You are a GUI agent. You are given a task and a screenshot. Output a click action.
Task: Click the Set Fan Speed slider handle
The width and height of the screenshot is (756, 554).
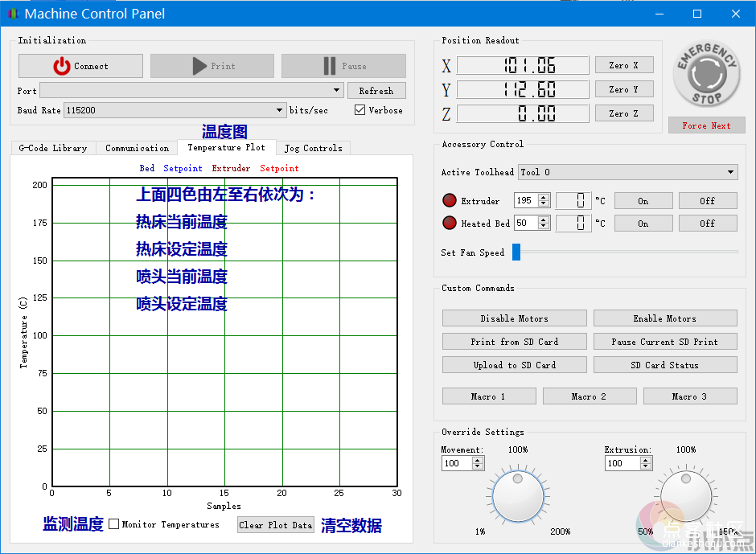point(516,252)
